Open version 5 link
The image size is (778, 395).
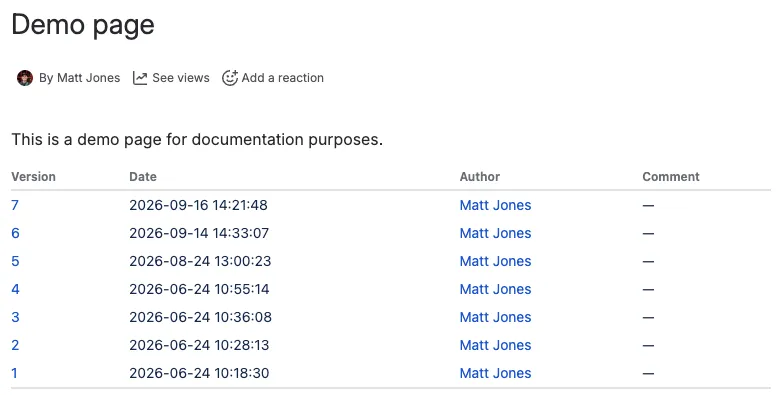click(x=15, y=261)
